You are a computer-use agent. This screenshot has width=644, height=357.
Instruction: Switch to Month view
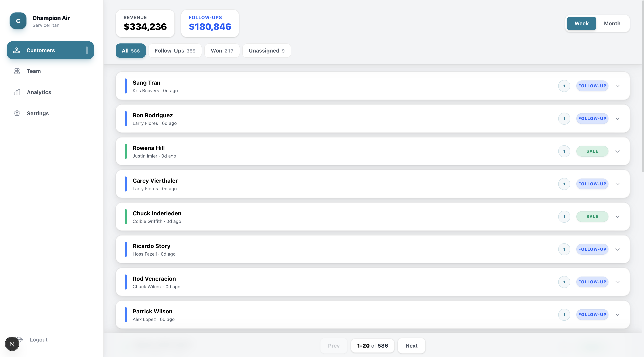point(612,23)
